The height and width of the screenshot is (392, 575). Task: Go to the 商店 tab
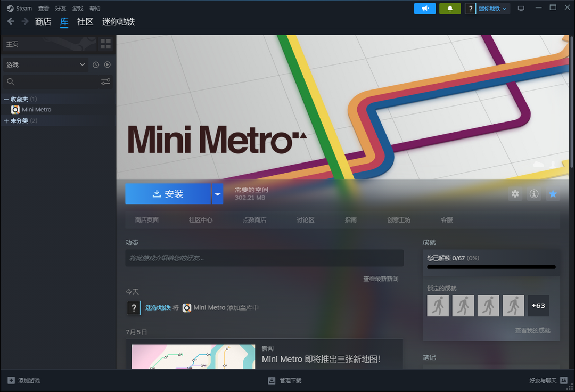pyautogui.click(x=43, y=22)
